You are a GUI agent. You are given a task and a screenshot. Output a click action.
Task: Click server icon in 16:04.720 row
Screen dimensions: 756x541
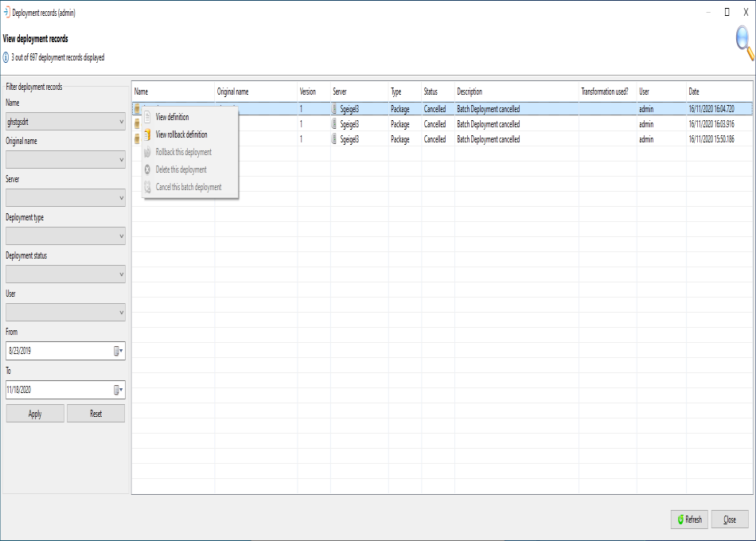(x=334, y=109)
